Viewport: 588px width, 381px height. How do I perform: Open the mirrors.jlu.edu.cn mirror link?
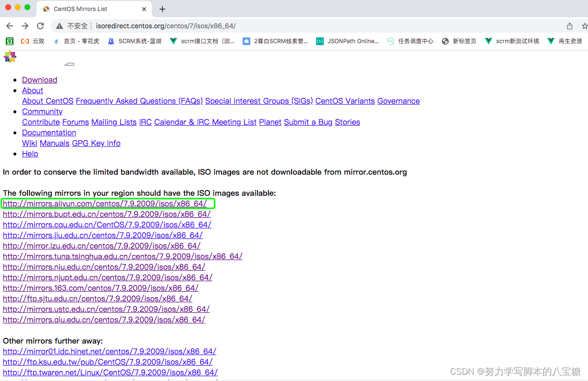103,236
